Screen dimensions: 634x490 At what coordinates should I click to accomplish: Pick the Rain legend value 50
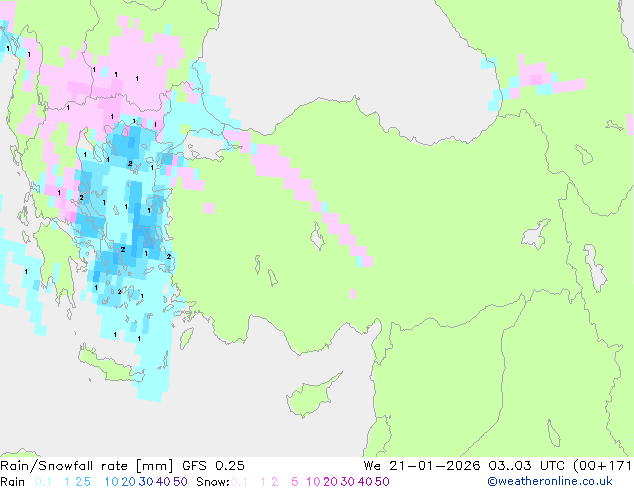(180, 482)
